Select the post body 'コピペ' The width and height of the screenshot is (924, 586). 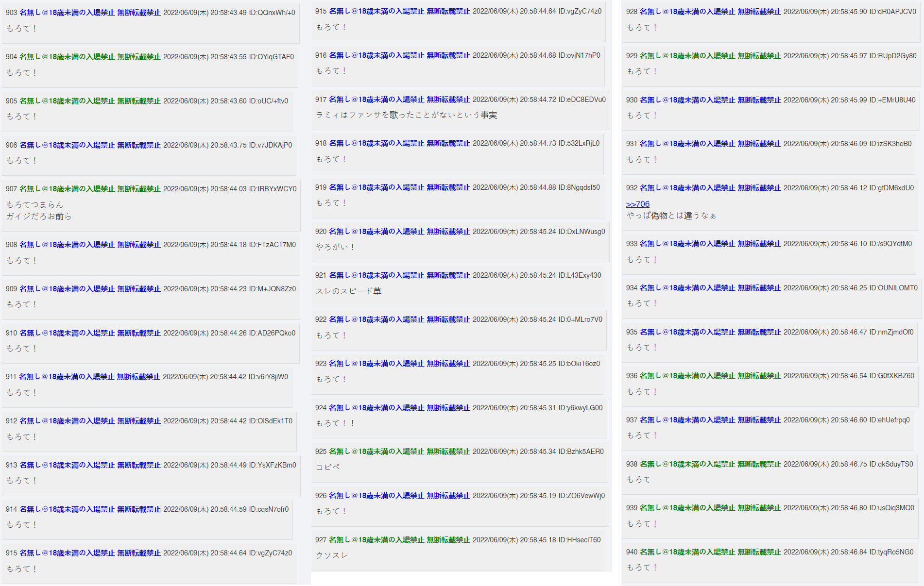328,467
